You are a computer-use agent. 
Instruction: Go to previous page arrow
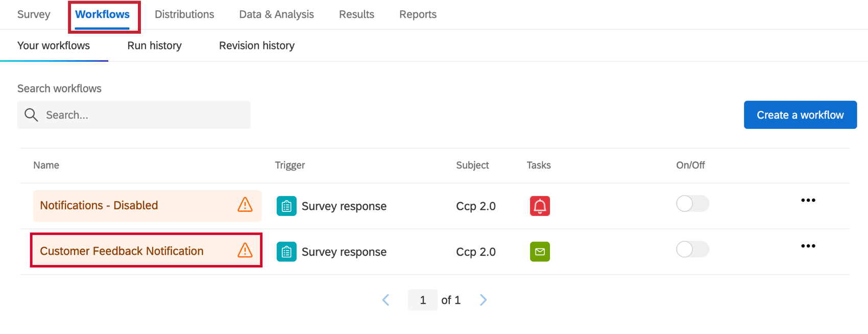pyautogui.click(x=386, y=300)
